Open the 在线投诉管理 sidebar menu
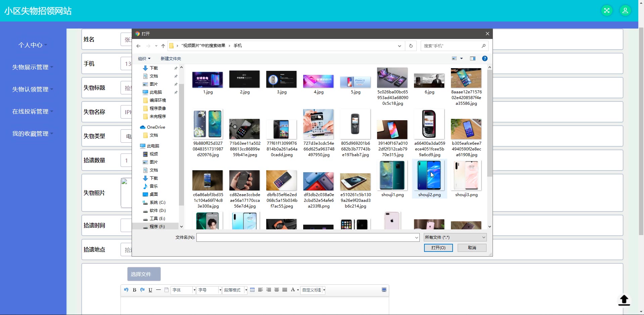This screenshot has height=315, width=644. pos(32,111)
